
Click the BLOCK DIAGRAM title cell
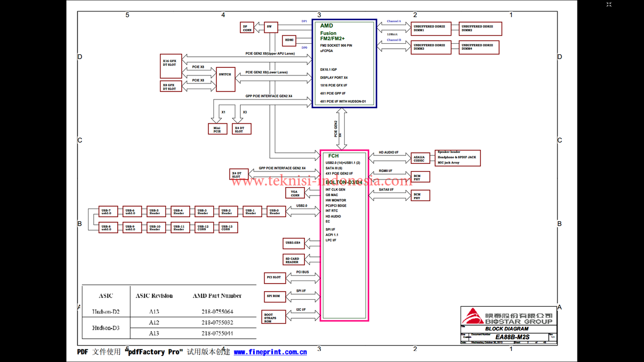click(x=507, y=329)
